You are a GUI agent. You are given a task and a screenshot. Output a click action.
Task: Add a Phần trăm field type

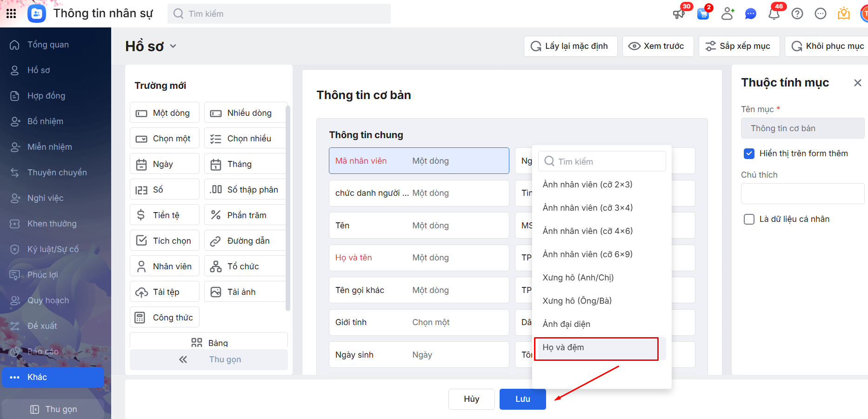pos(245,215)
